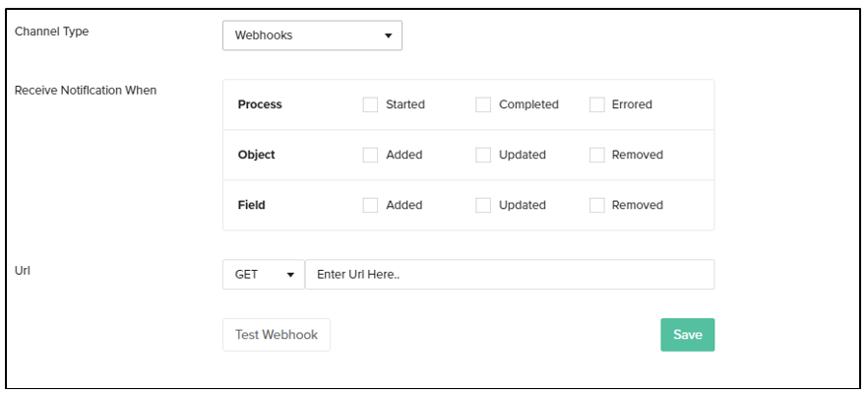Check the Object Updated checkbox
Image resolution: width=868 pixels, height=394 pixels.
(483, 155)
